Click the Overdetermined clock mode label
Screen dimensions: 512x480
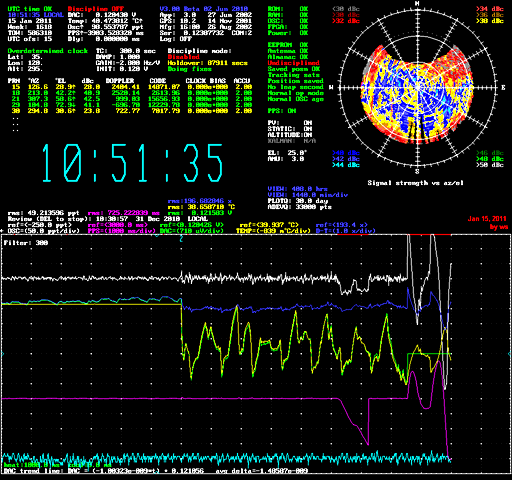coord(48,51)
